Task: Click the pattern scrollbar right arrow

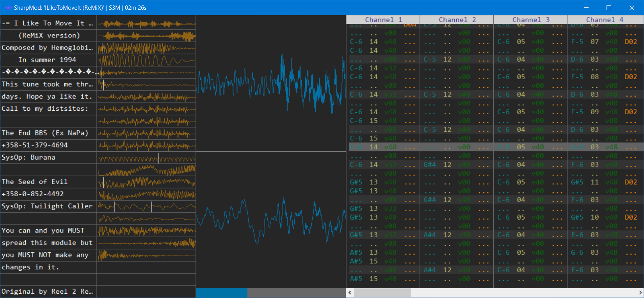Action: [640, 293]
